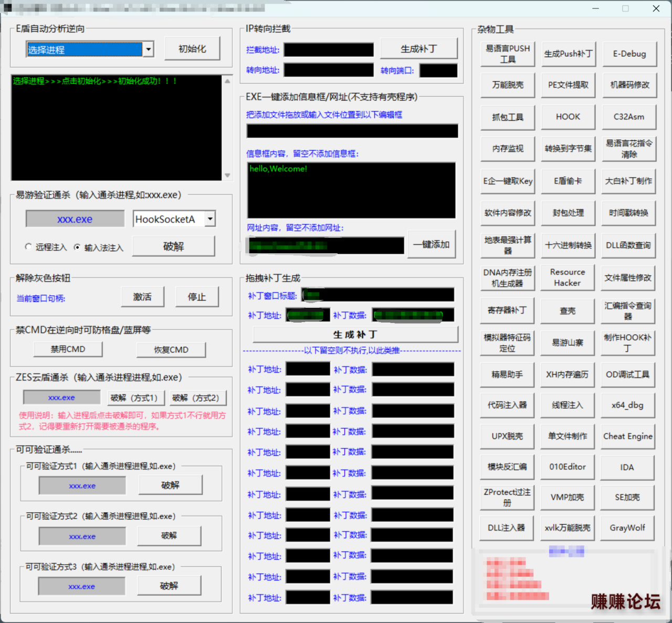Viewport: 672px width, 623px height.
Task: Open the Cheat Engine tool
Action: (627, 436)
